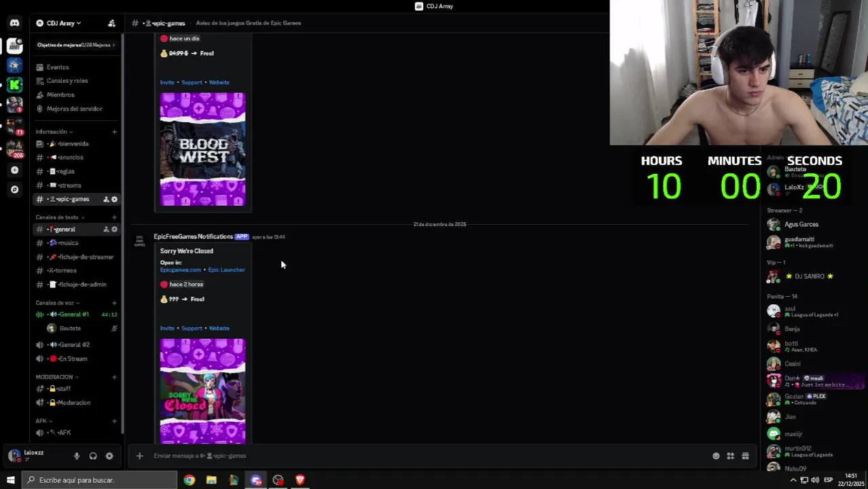The image size is (868, 489).
Task: Click the Add a Server plus icon
Action: click(14, 170)
